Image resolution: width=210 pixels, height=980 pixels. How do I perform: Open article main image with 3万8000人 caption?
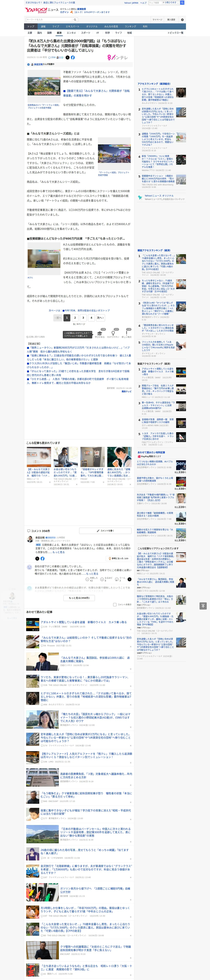[x=44, y=87]
